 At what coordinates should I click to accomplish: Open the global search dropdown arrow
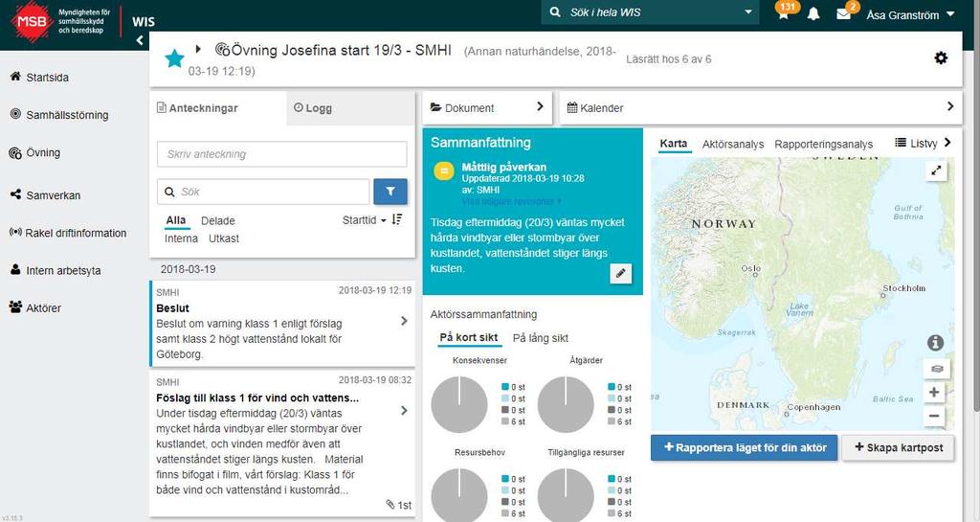coord(748,12)
